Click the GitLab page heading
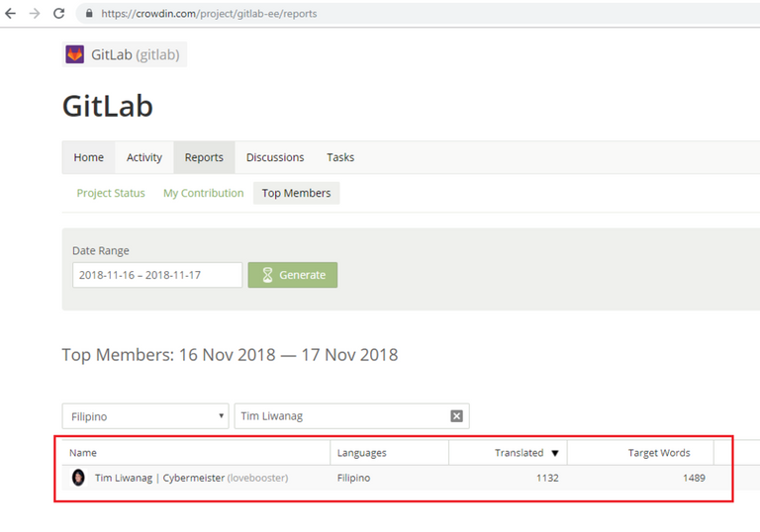Screen dimensions: 760x532 [108, 106]
